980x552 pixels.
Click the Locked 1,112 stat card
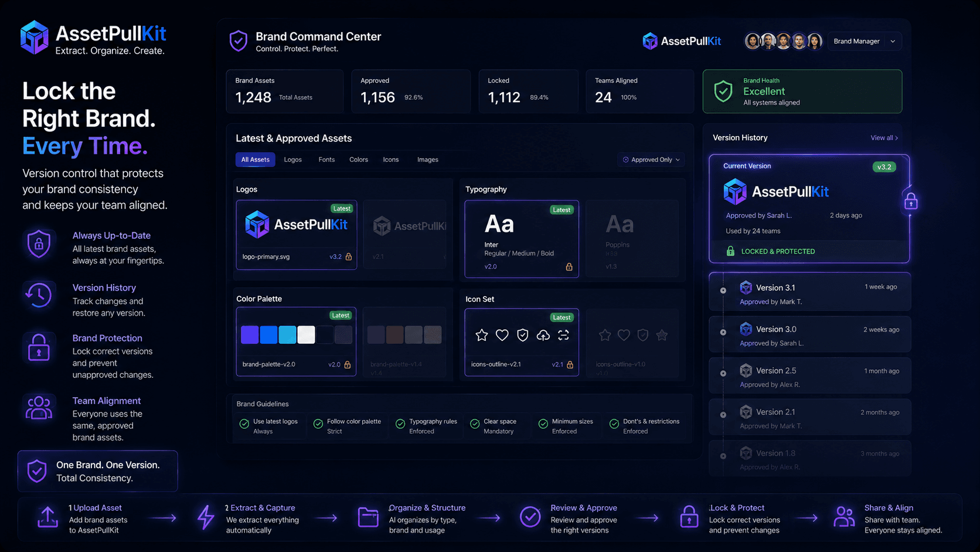point(528,92)
